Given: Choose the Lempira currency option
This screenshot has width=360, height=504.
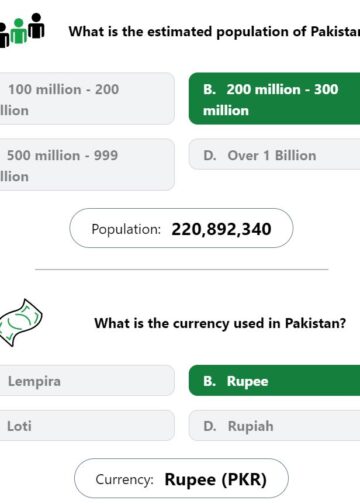Looking at the screenshot, I should [87, 380].
